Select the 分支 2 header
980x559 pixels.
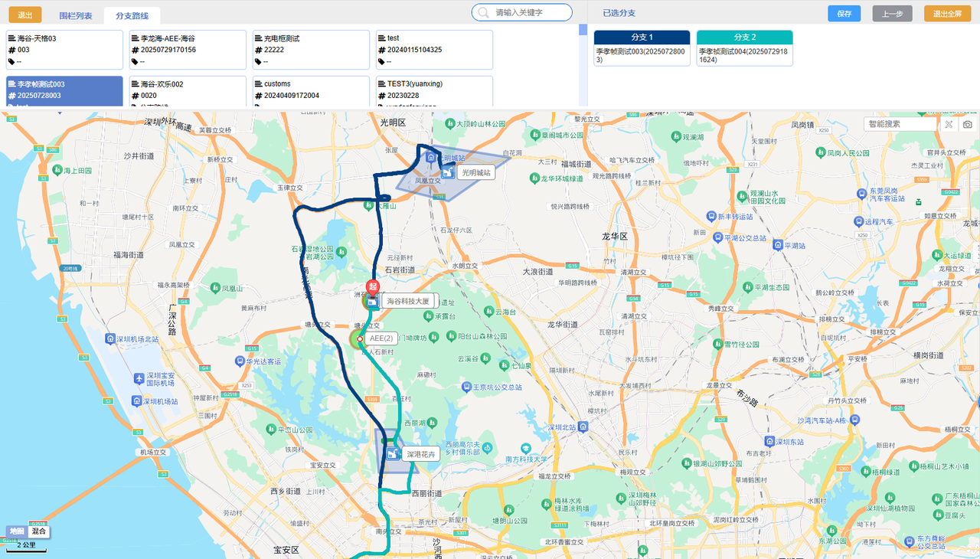coord(745,38)
